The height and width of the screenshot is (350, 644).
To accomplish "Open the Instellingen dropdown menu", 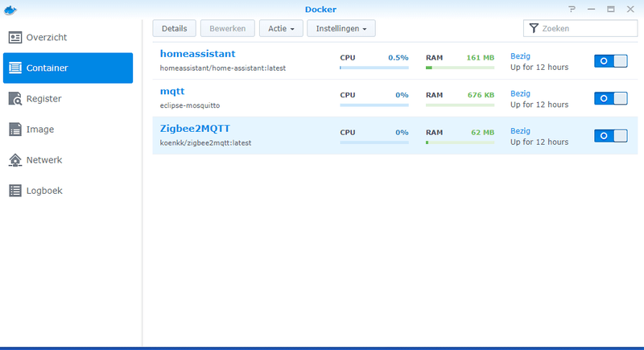I will click(x=341, y=28).
